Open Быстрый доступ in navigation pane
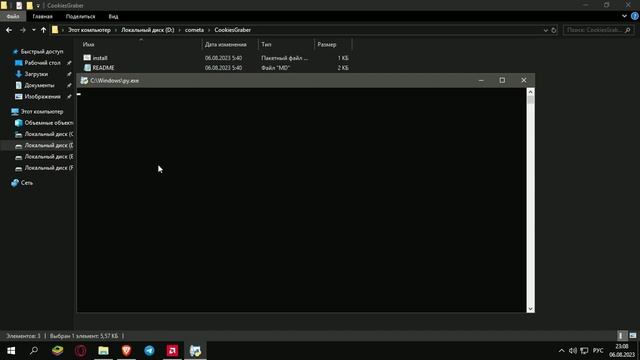This screenshot has width=640, height=360. pyautogui.click(x=42, y=51)
